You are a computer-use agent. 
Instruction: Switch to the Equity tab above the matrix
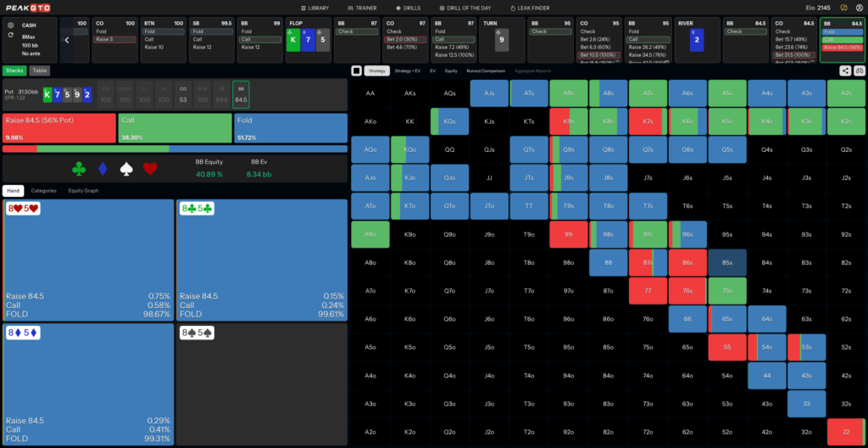[x=451, y=70]
